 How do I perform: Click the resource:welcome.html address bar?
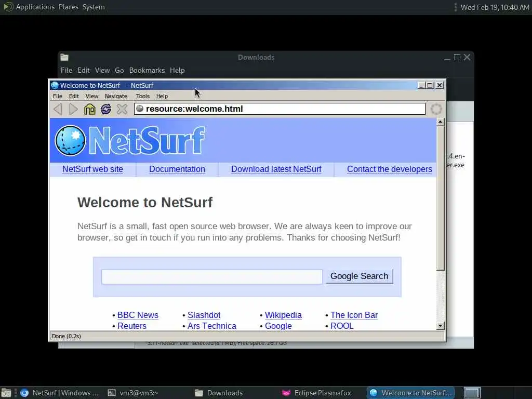pyautogui.click(x=280, y=109)
